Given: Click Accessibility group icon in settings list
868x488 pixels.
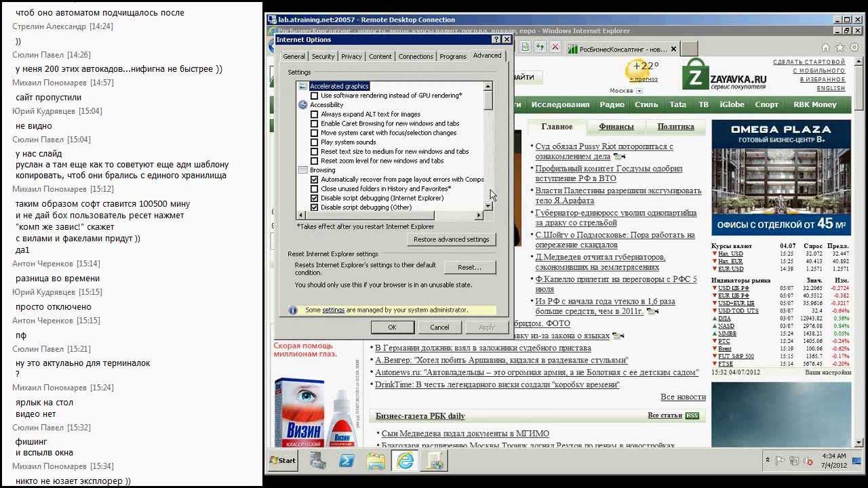Looking at the screenshot, I should pos(303,105).
